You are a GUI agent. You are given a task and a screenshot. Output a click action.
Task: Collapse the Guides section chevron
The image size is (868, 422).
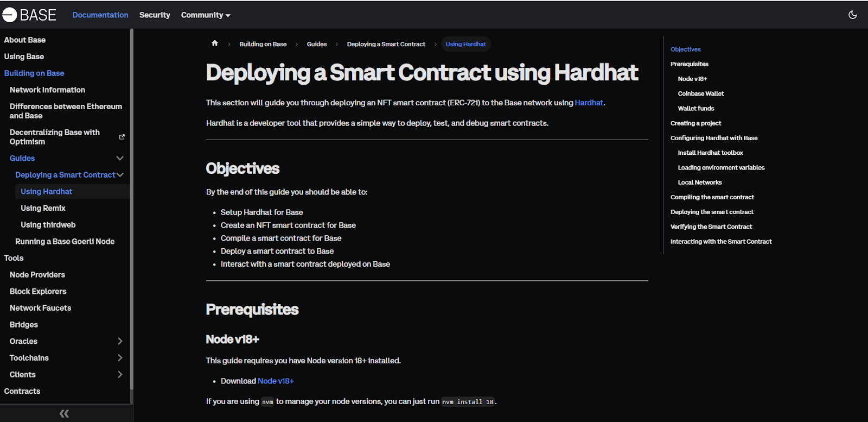point(120,158)
